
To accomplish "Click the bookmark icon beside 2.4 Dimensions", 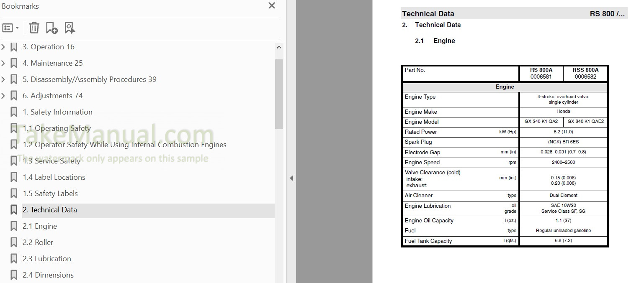I will (x=14, y=275).
